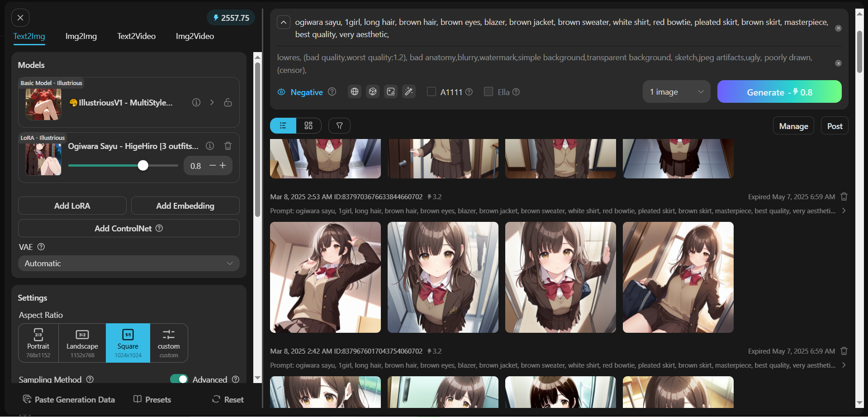Viewport: 868px width, 417px height.
Task: Open first image of 2:53 AM batch
Action: tap(325, 277)
